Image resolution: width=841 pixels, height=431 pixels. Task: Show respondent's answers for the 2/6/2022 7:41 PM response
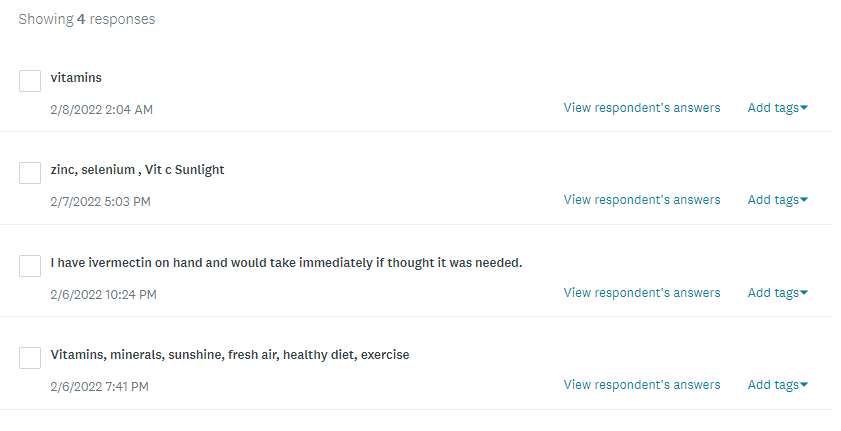click(x=641, y=385)
